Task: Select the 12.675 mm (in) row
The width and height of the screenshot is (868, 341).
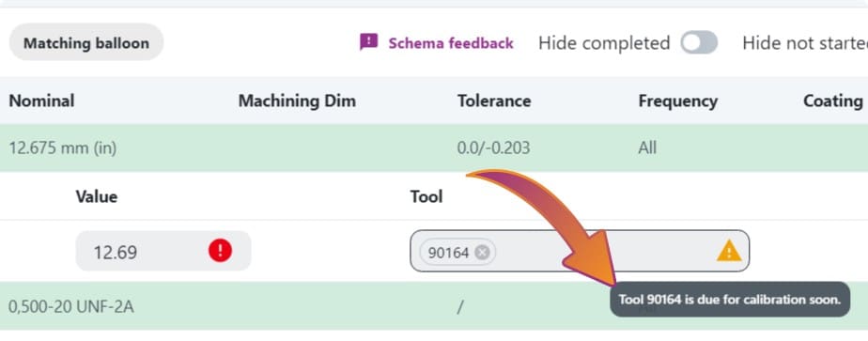Action: click(434, 147)
